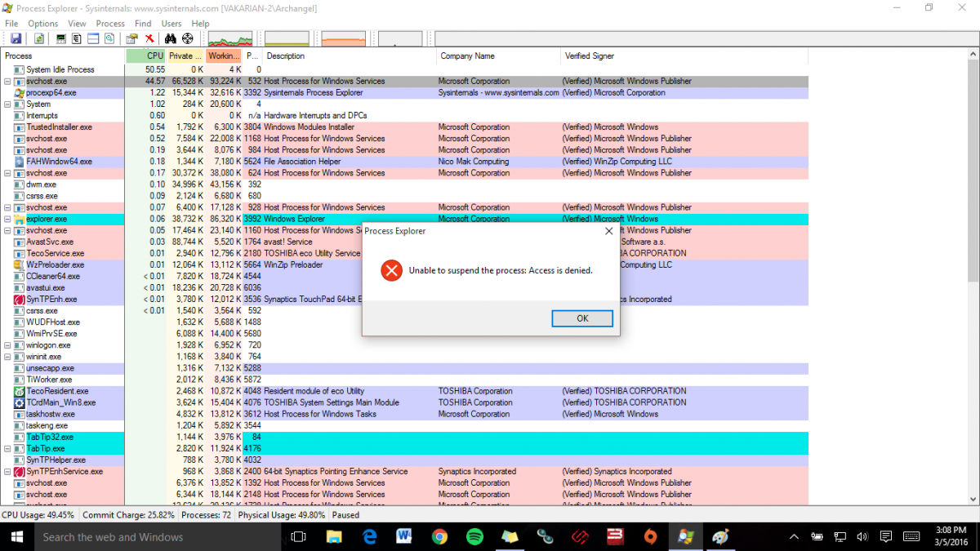This screenshot has height=551, width=980.
Task: Open the Process menu
Action: (110, 24)
